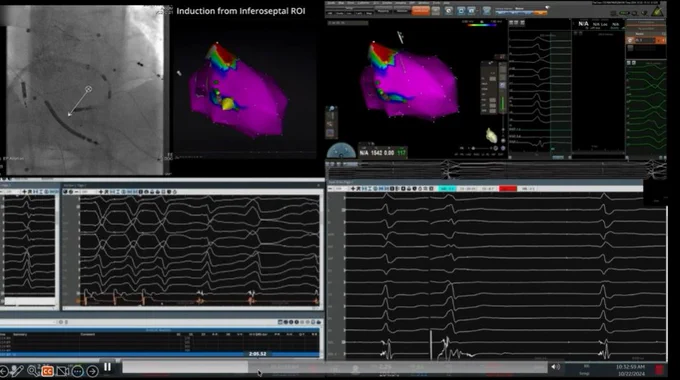The height and width of the screenshot is (380, 680).
Task: Go back with the left arrow icon
Action: point(3,371)
